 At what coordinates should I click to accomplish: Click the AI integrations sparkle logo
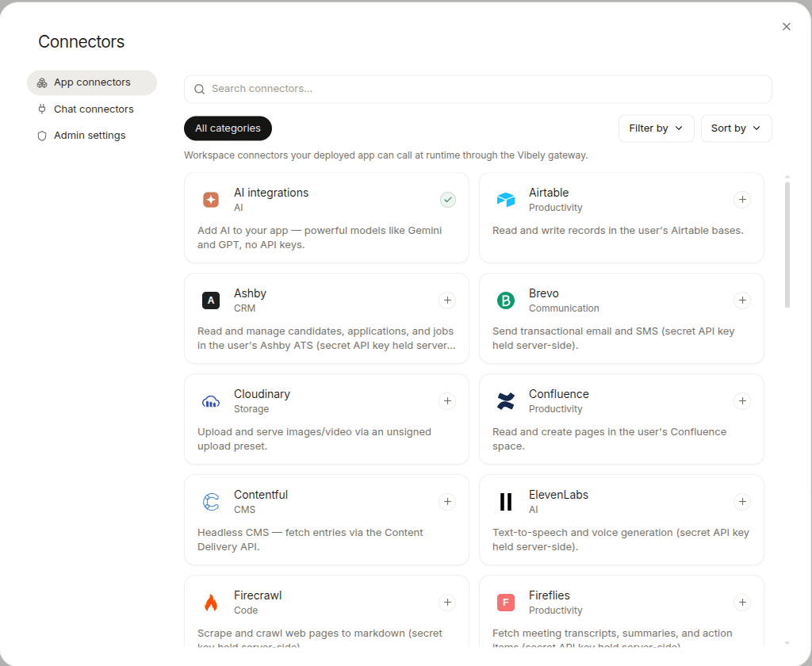[211, 200]
